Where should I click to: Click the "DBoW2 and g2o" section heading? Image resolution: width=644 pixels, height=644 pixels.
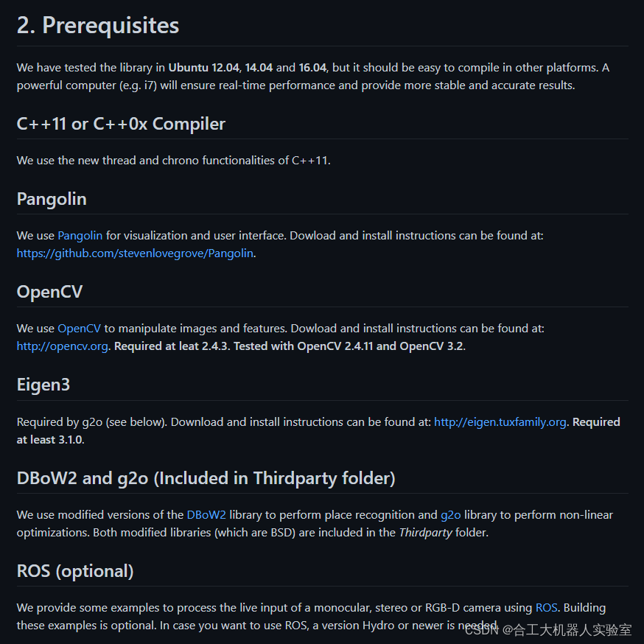coord(206,478)
